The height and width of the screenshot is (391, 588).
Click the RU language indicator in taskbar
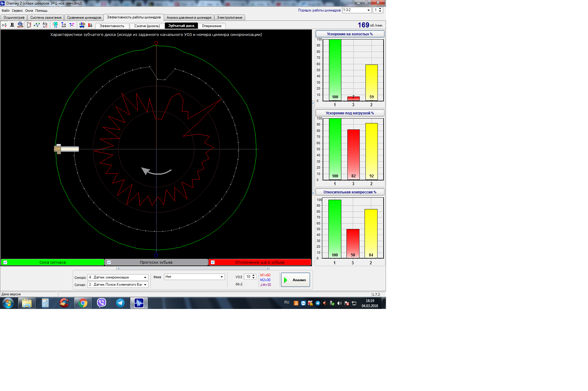click(287, 302)
